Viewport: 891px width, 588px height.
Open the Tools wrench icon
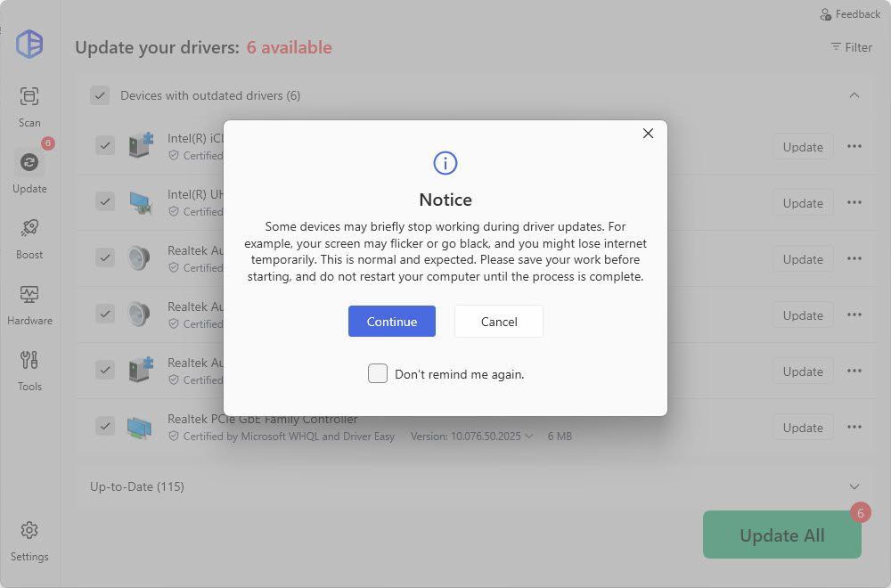pos(29,361)
